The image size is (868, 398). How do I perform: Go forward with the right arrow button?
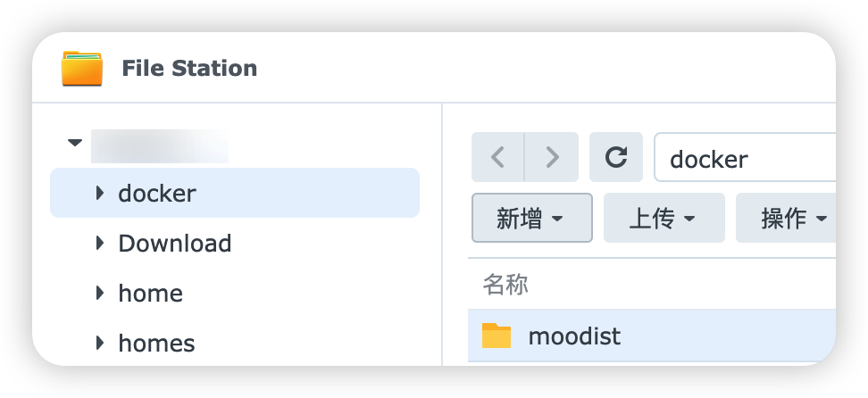[x=552, y=158]
